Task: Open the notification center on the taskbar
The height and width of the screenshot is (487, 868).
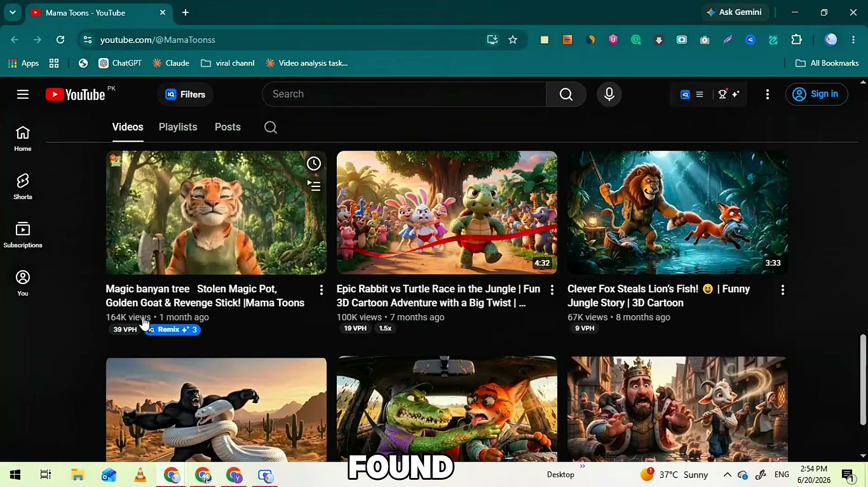Action: (848, 475)
